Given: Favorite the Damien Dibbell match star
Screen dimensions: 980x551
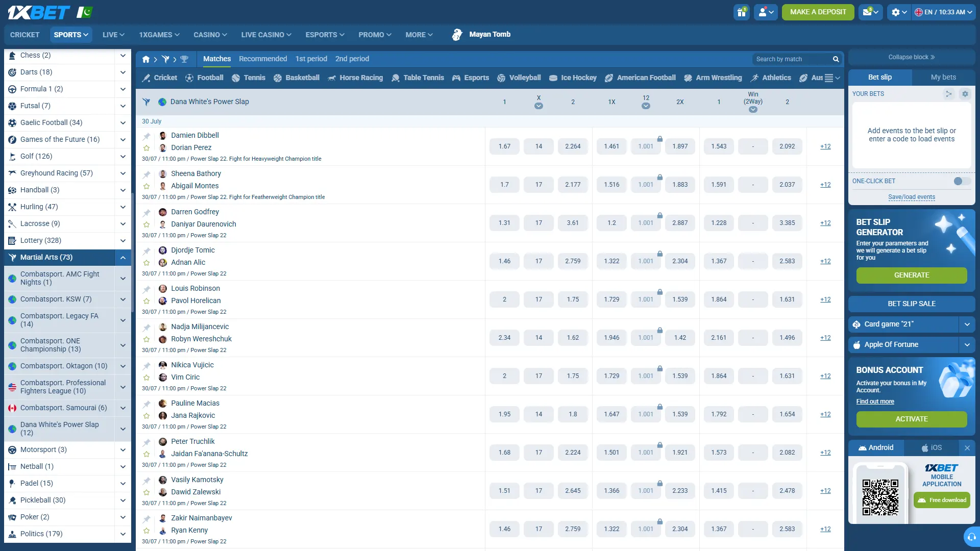Looking at the screenshot, I should pos(146,148).
